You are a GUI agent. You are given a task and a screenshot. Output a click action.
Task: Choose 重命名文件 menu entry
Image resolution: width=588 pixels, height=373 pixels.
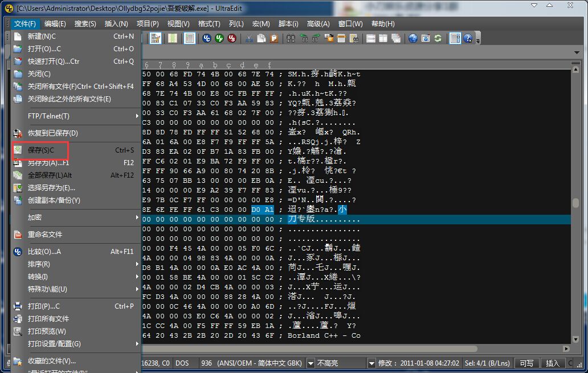coord(75,234)
